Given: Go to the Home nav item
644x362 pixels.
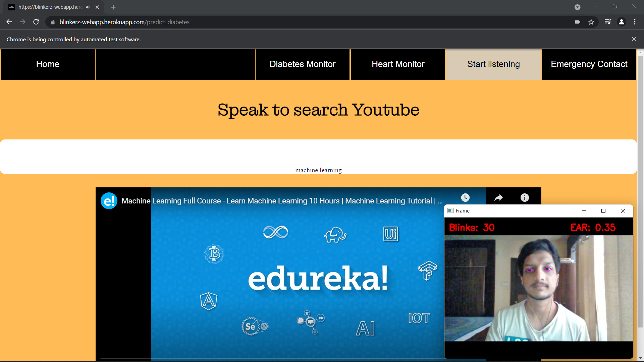Looking at the screenshot, I should tap(48, 64).
